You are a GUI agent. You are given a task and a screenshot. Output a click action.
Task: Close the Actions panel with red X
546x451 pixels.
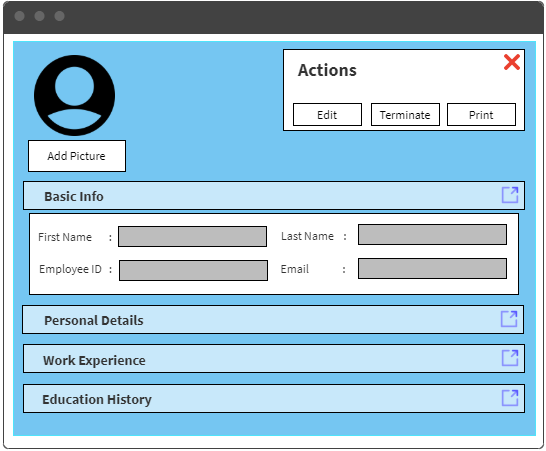pyautogui.click(x=512, y=62)
